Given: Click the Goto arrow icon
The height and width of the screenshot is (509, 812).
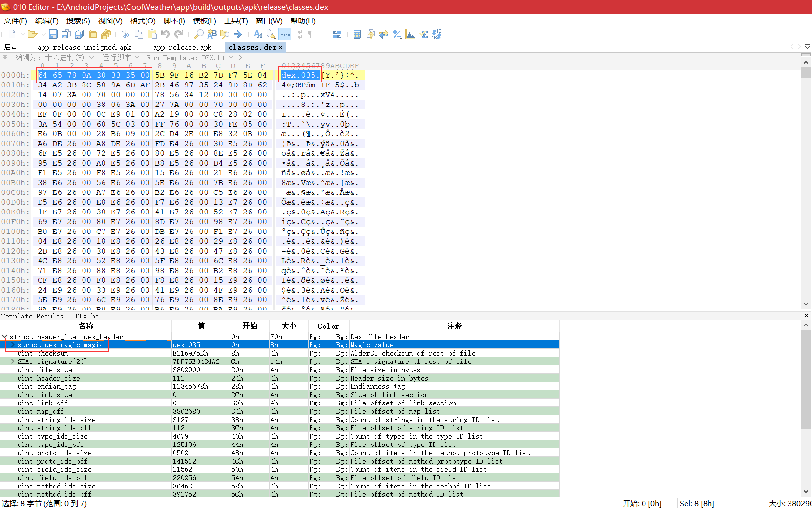Looking at the screenshot, I should (238, 34).
